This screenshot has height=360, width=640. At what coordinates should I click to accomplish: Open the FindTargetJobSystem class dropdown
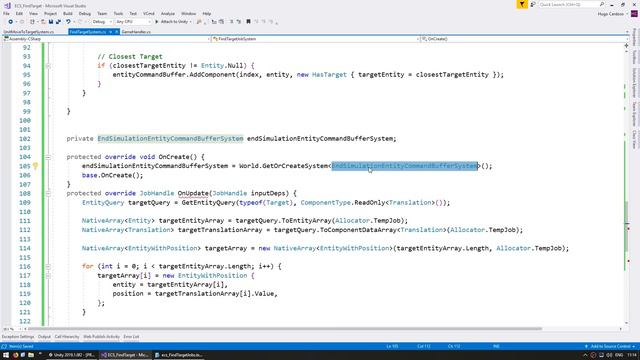[315, 39]
